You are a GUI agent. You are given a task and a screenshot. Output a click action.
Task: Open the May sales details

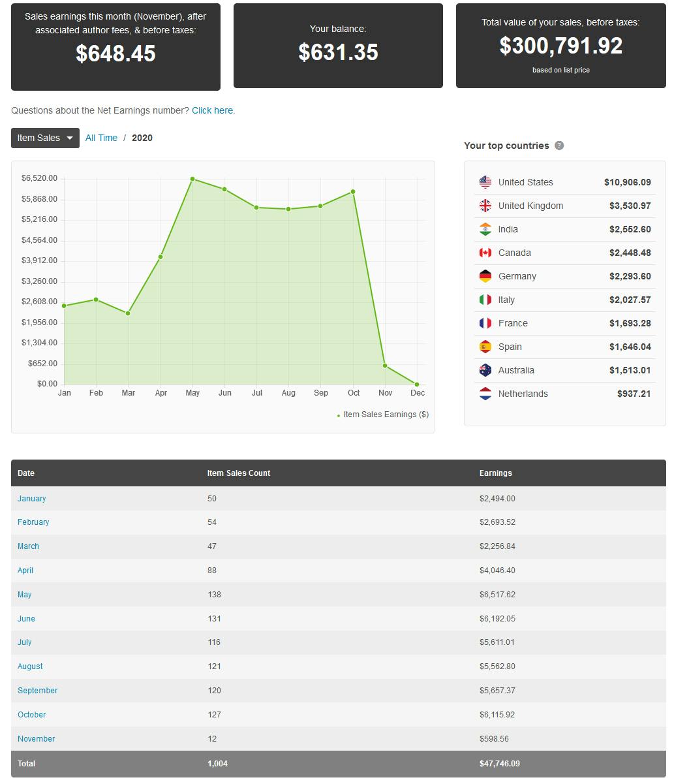click(x=24, y=595)
